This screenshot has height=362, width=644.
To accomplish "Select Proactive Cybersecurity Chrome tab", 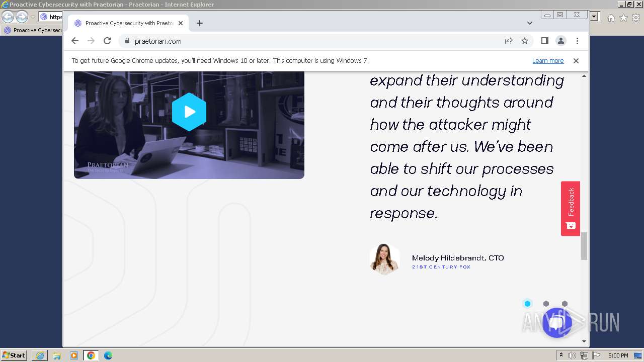I will tap(128, 23).
